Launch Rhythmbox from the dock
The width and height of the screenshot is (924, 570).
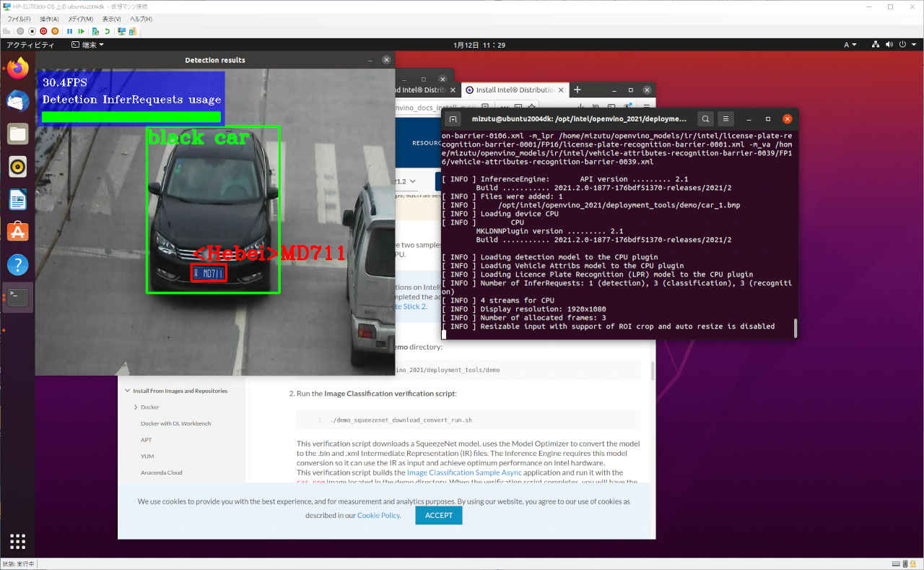(x=18, y=166)
